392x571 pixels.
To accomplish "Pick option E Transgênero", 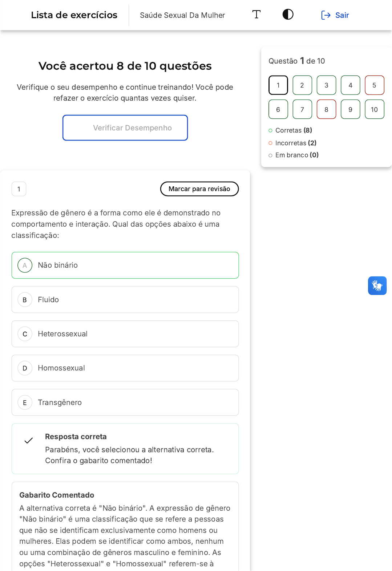I will click(x=125, y=402).
